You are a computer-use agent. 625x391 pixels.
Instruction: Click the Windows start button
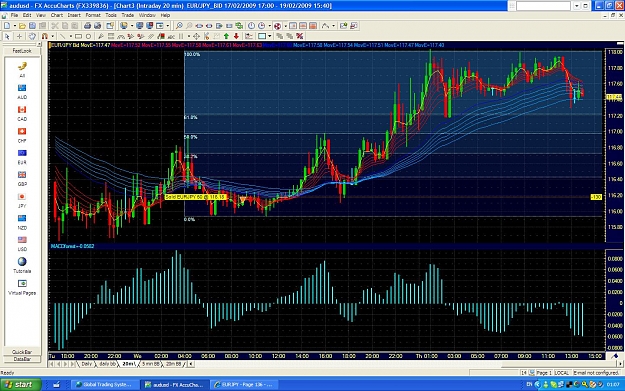click(21, 385)
